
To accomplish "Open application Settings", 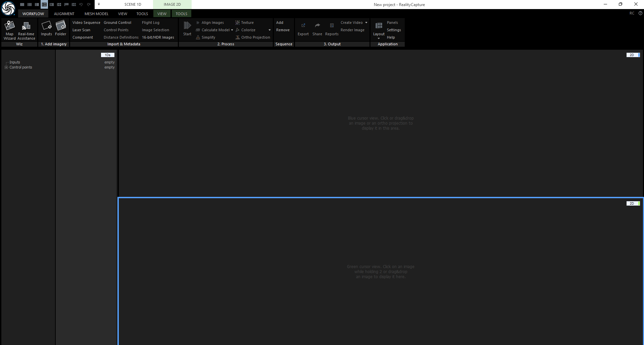I will [394, 30].
